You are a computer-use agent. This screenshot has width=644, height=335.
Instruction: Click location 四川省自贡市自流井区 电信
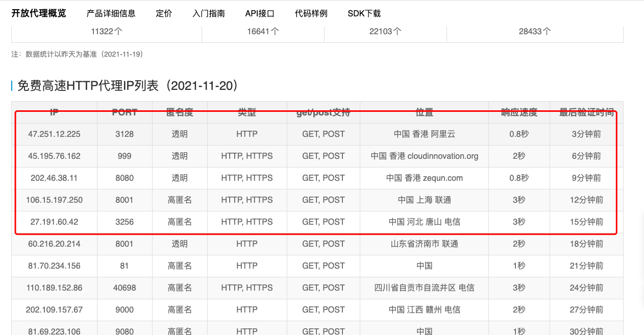(425, 288)
